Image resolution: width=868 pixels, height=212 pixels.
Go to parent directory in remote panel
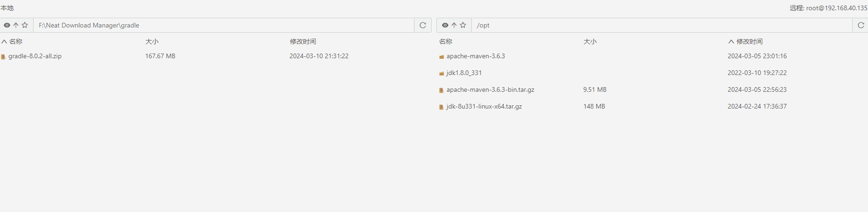click(454, 25)
